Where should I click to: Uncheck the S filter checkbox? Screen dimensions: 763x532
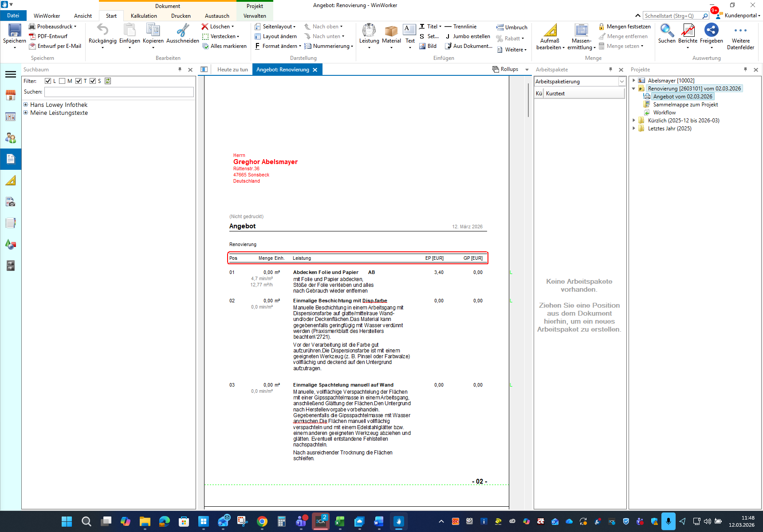93,81
